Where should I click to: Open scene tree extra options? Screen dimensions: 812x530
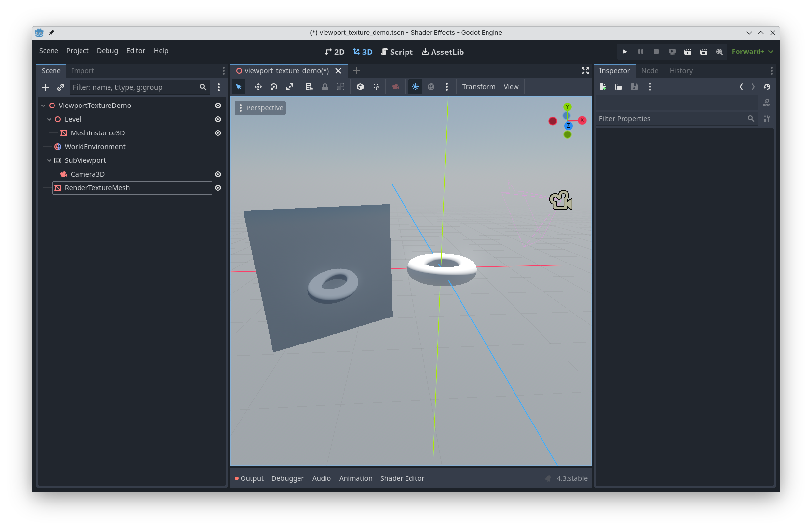click(x=219, y=87)
